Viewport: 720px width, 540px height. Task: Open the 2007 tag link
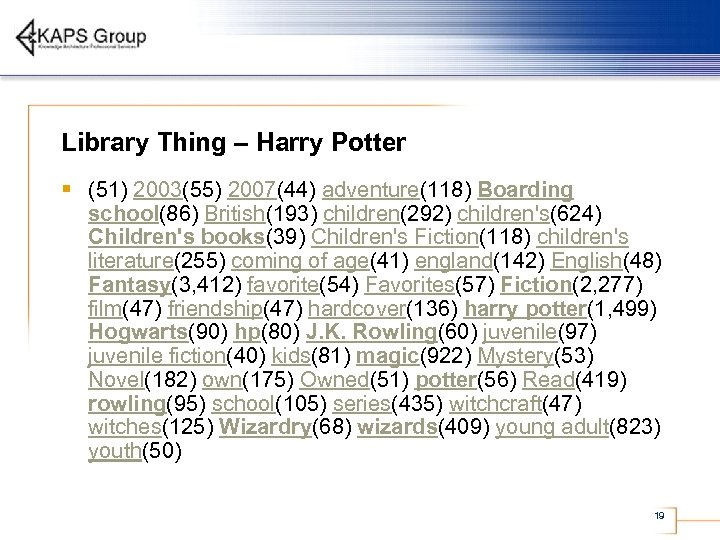pos(252,189)
